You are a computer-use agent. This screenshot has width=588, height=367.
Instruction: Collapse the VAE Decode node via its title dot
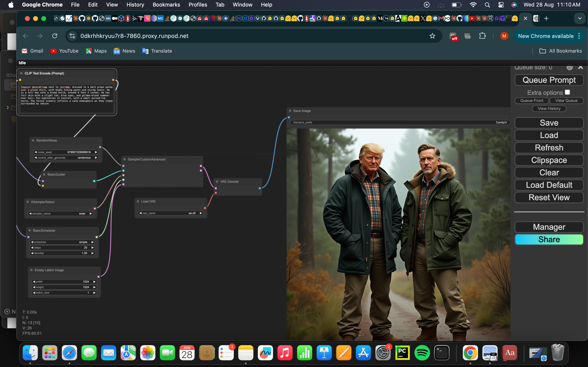click(217, 181)
